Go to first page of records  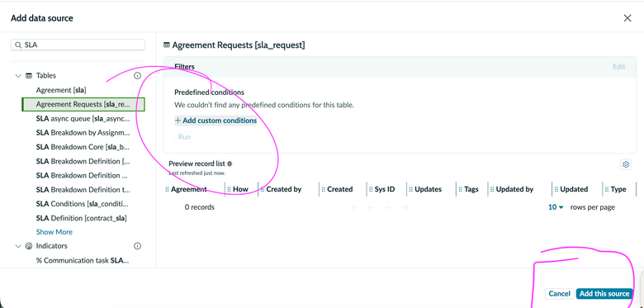[355, 208]
